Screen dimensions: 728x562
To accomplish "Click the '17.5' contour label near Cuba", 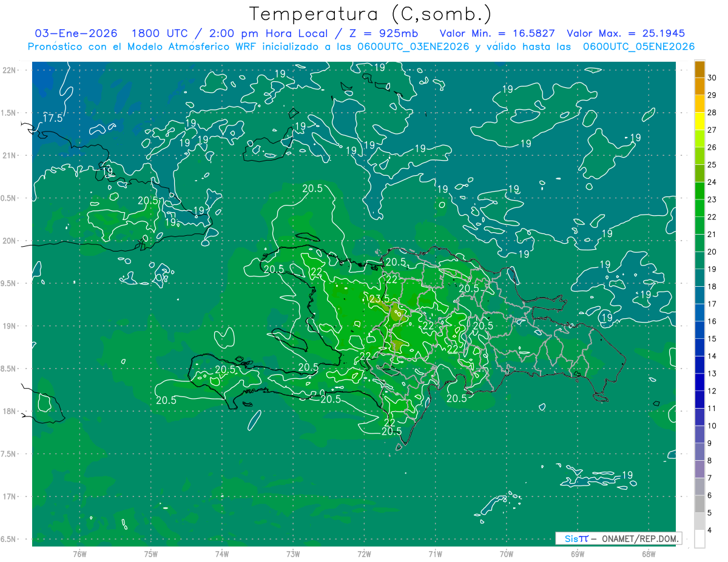I will coord(53,118).
